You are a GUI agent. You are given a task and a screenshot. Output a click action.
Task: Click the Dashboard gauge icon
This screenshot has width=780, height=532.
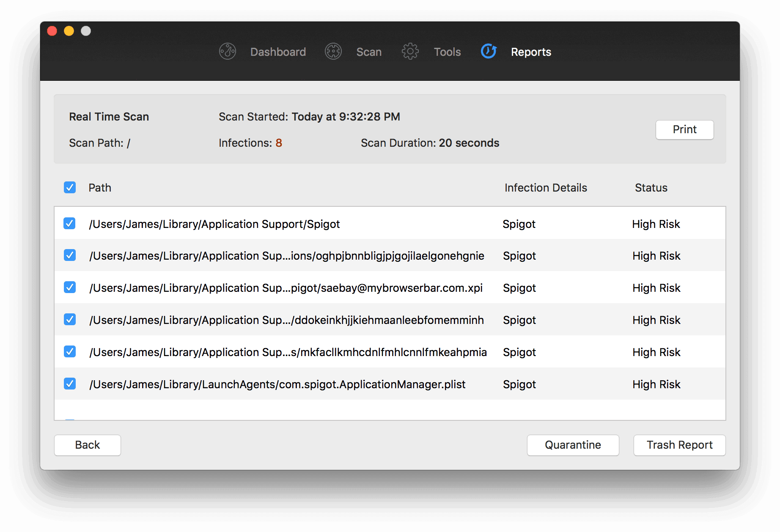[227, 52]
